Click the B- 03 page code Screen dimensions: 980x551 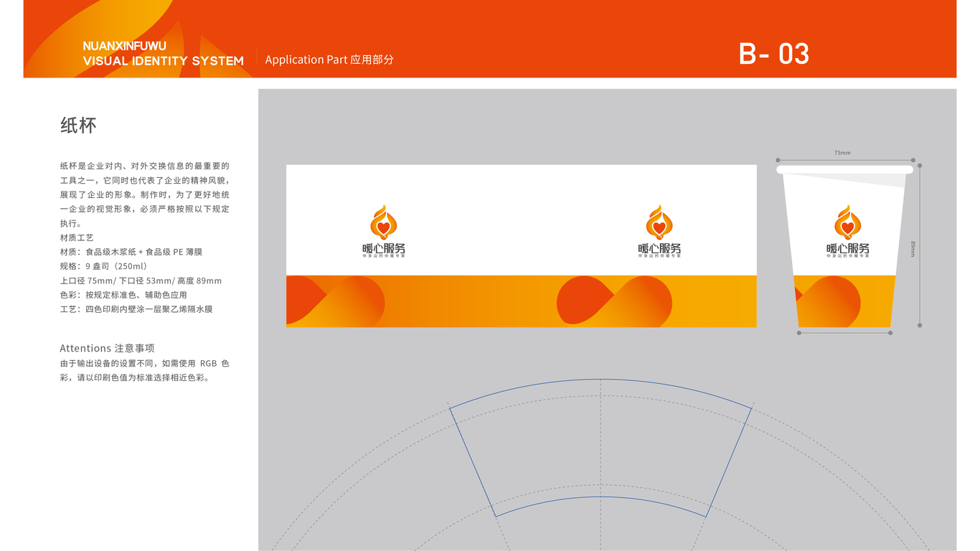pos(774,55)
